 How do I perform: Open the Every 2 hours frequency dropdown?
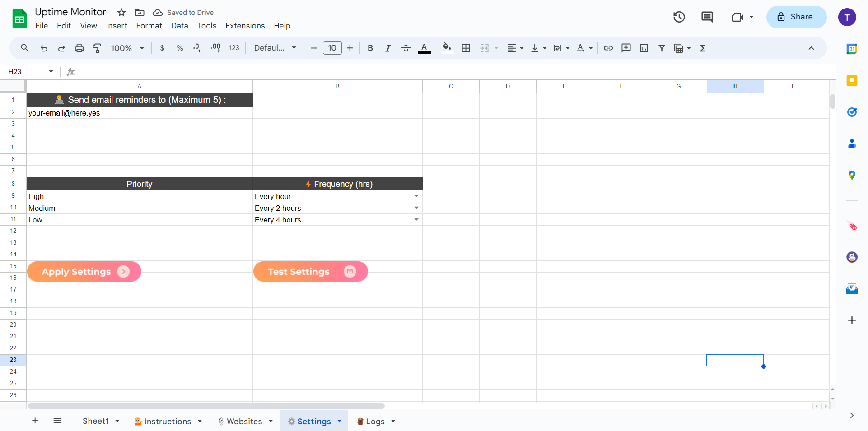(416, 208)
